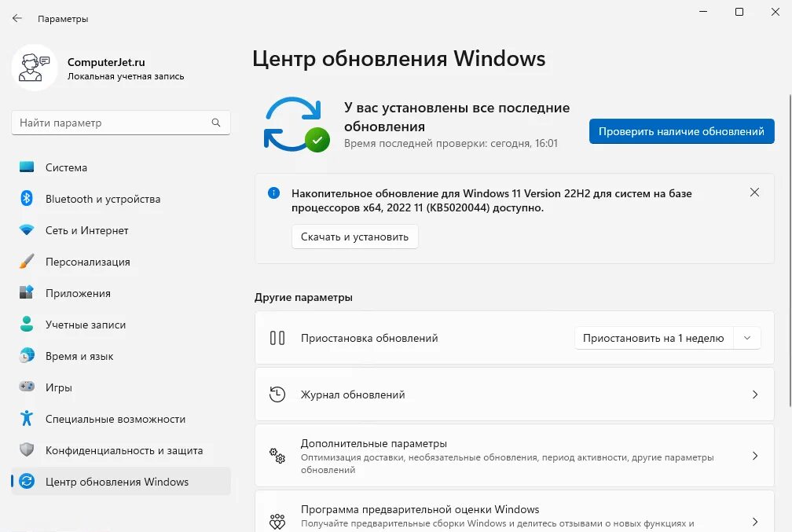
Task: Click the gamepad icon for Игры
Action: [x=27, y=387]
